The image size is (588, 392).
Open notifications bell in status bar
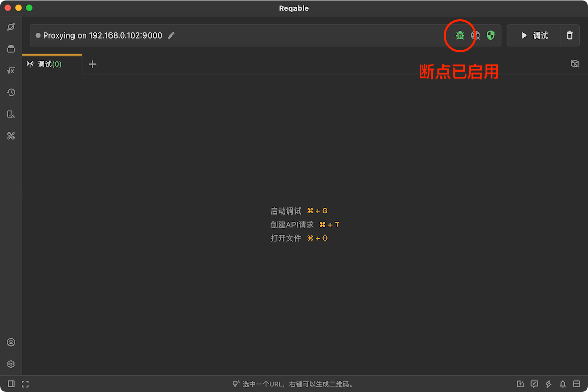[563, 384]
